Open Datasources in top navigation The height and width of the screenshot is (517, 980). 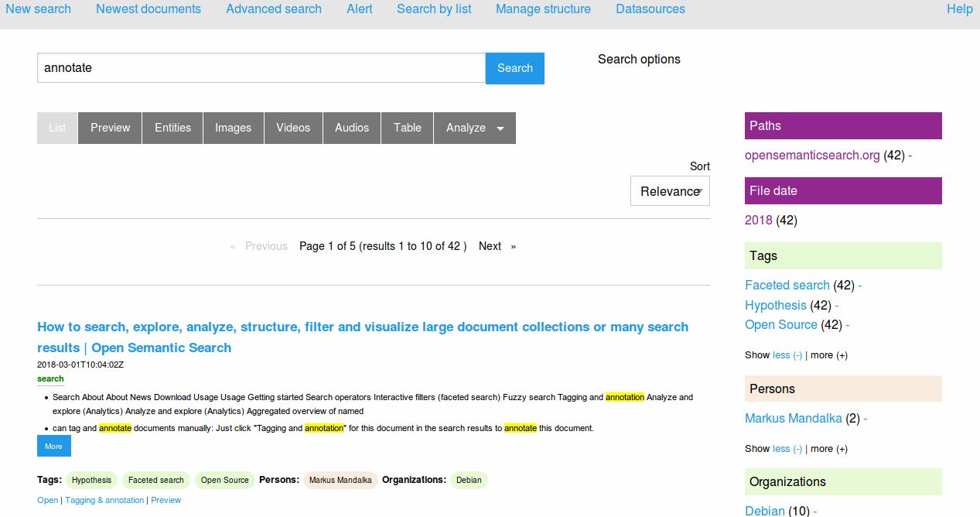pos(650,9)
